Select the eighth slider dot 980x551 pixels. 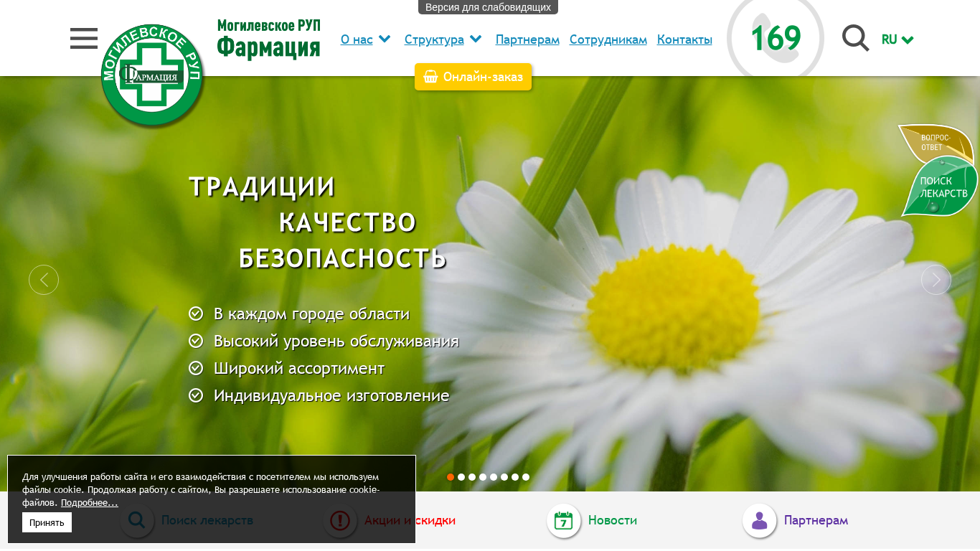click(526, 477)
